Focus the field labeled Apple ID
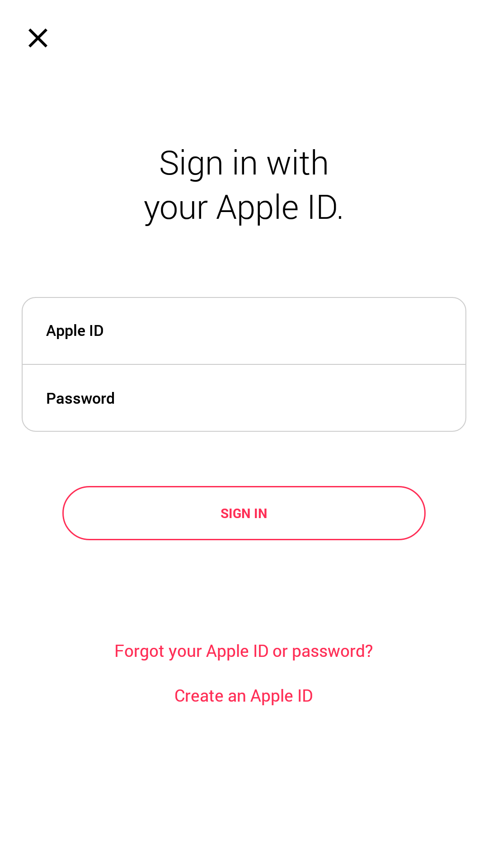 pos(244,331)
